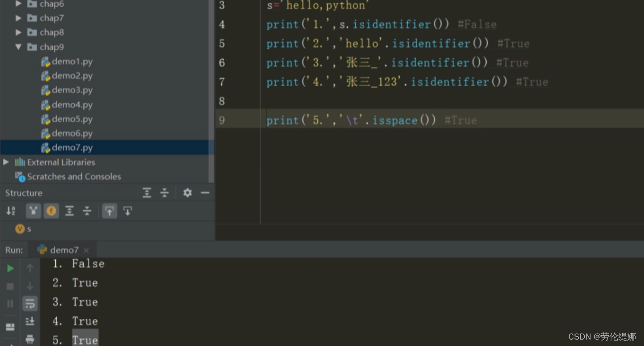Click the Structure panel title
The image size is (644, 346).
[24, 193]
